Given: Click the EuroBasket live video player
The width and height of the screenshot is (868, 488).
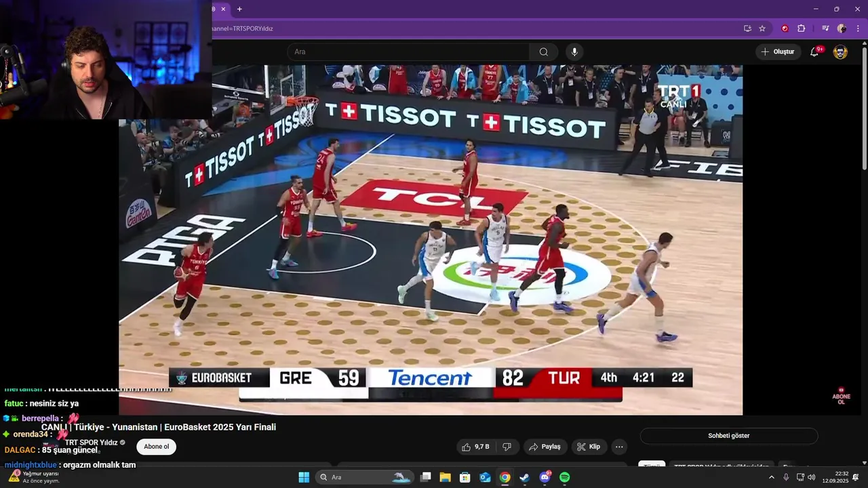Looking at the screenshot, I should (x=431, y=240).
